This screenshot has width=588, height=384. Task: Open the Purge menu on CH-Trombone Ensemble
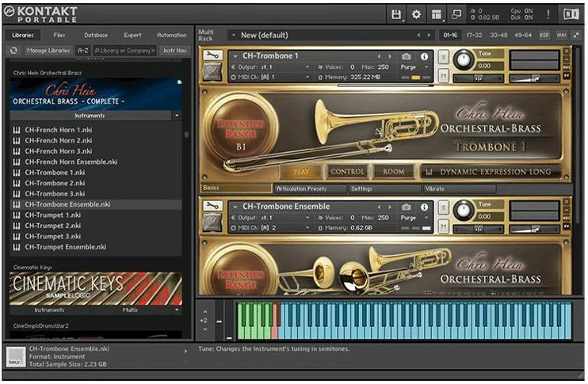point(414,218)
